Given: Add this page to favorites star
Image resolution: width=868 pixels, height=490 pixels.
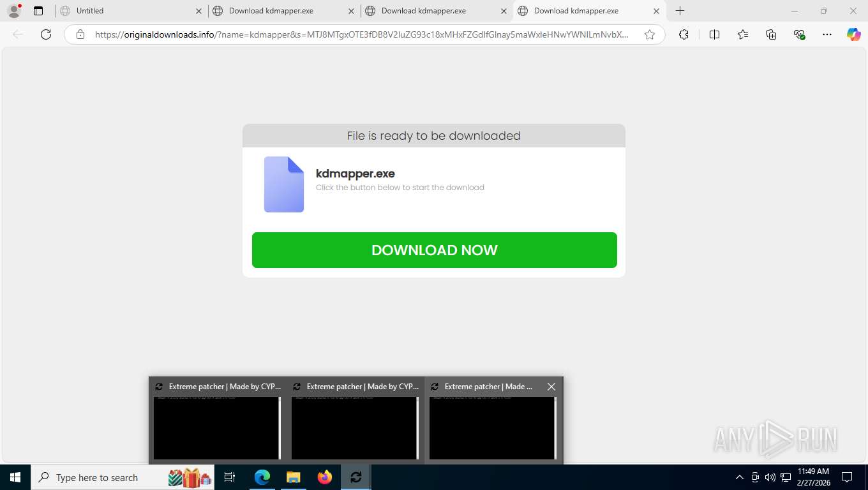Looking at the screenshot, I should pos(650,34).
